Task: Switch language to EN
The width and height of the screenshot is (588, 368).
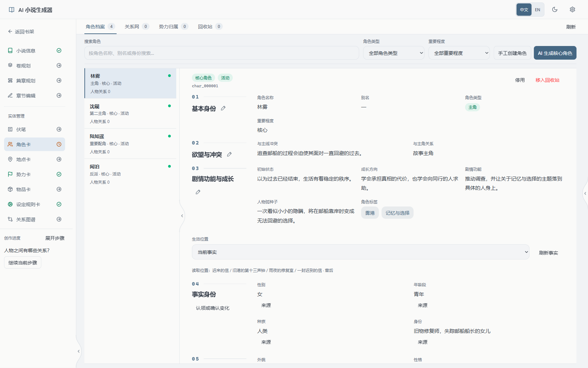Action: click(x=538, y=10)
